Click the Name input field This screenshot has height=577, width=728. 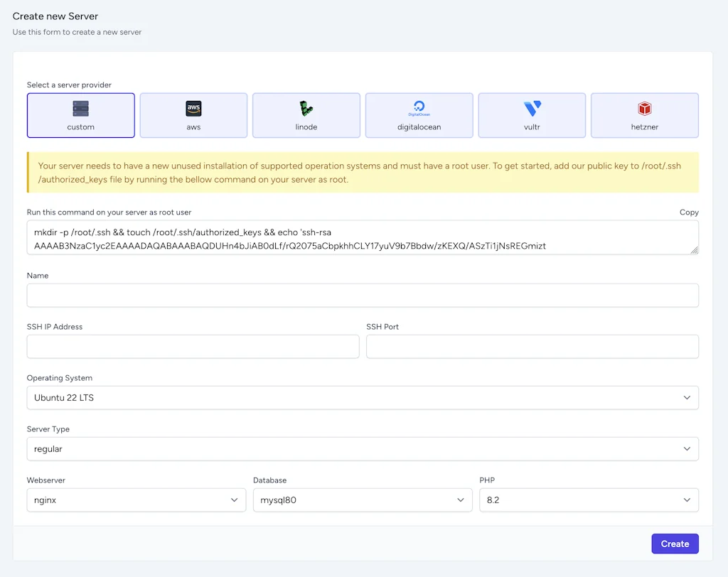click(x=363, y=296)
